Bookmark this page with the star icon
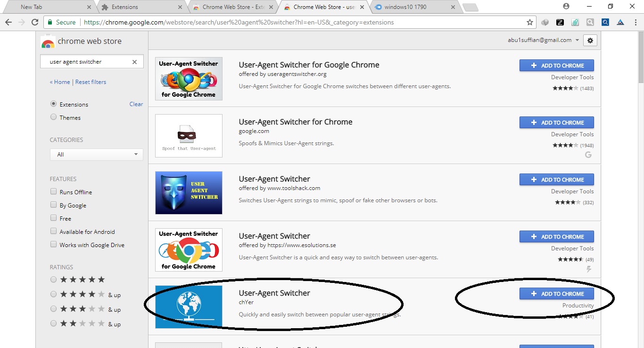The image size is (644, 348). [x=530, y=22]
